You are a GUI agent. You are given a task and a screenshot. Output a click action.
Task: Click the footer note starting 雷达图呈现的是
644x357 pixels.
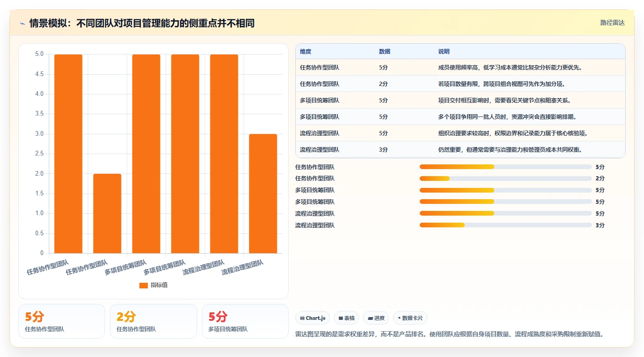[x=449, y=334]
